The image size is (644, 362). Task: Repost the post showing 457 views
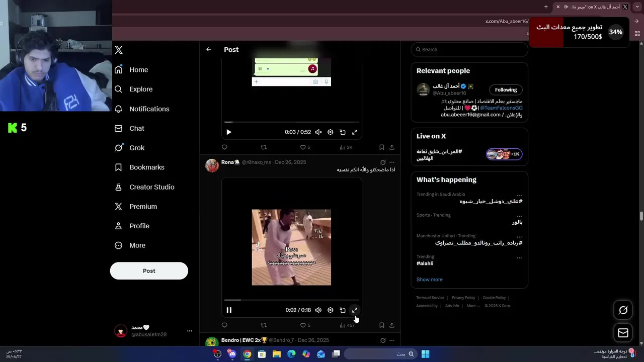pos(264,325)
